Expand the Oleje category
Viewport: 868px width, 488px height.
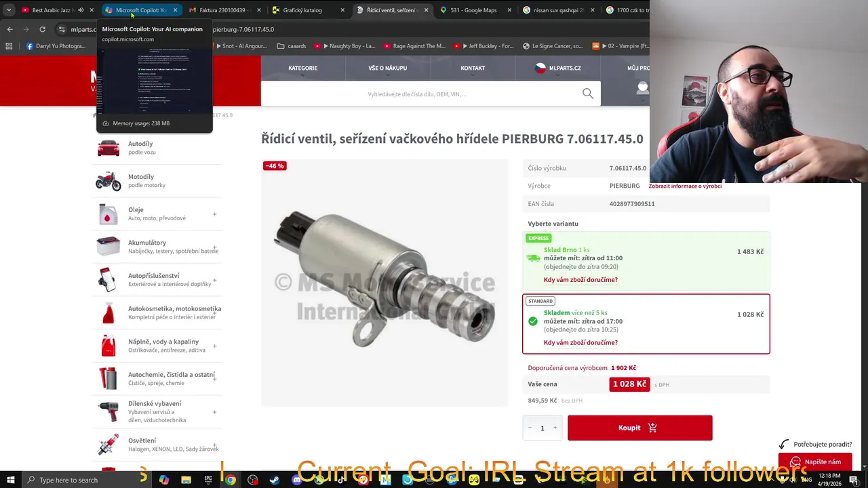[214, 214]
